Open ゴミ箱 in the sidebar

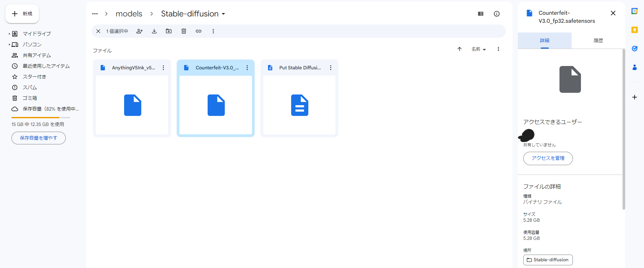click(30, 98)
